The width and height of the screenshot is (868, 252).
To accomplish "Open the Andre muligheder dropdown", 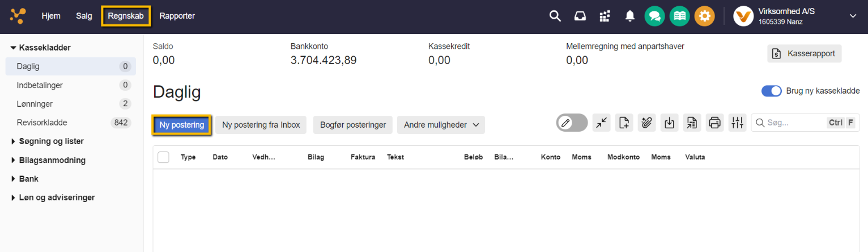I will click(x=441, y=125).
